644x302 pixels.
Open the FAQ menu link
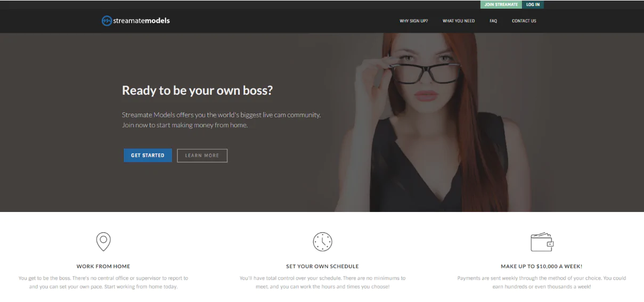493,21
